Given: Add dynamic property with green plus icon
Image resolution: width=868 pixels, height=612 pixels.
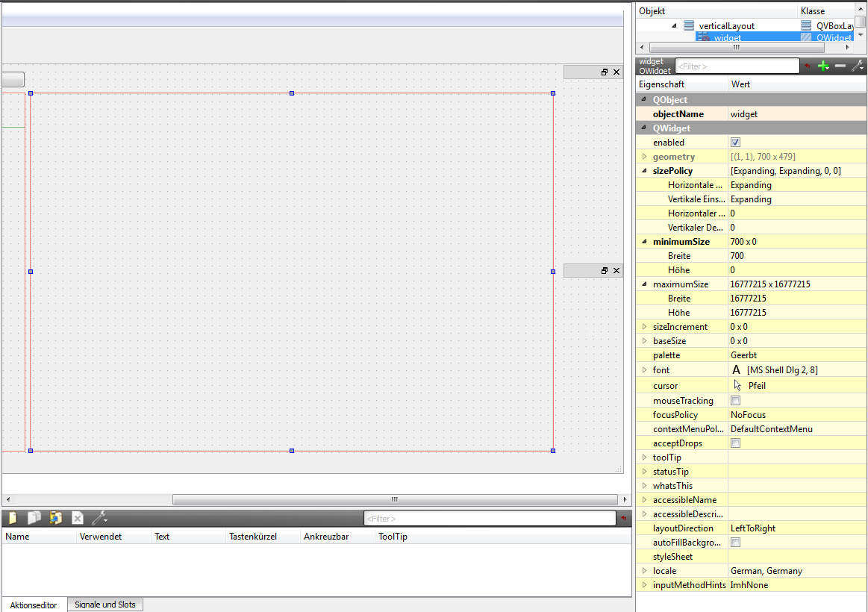Looking at the screenshot, I should coord(824,66).
